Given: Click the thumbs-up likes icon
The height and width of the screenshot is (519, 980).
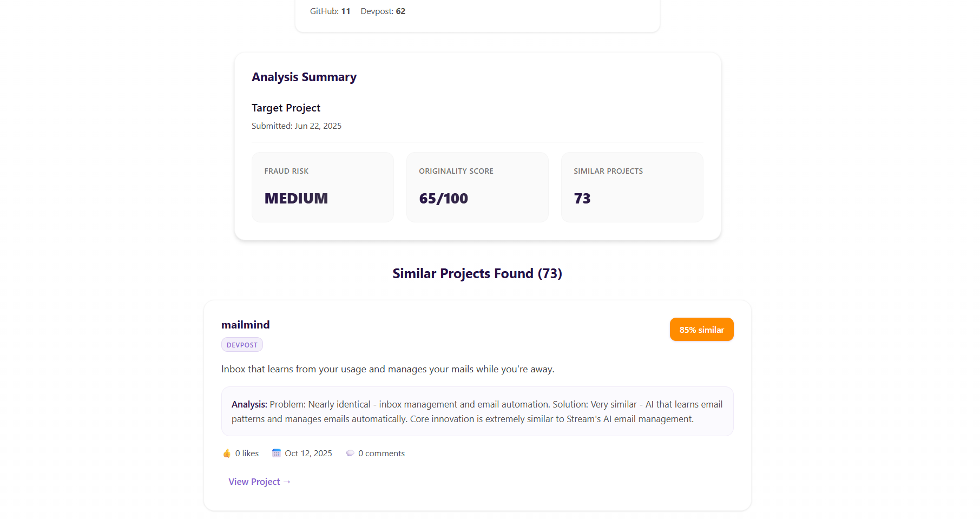Looking at the screenshot, I should [227, 454].
